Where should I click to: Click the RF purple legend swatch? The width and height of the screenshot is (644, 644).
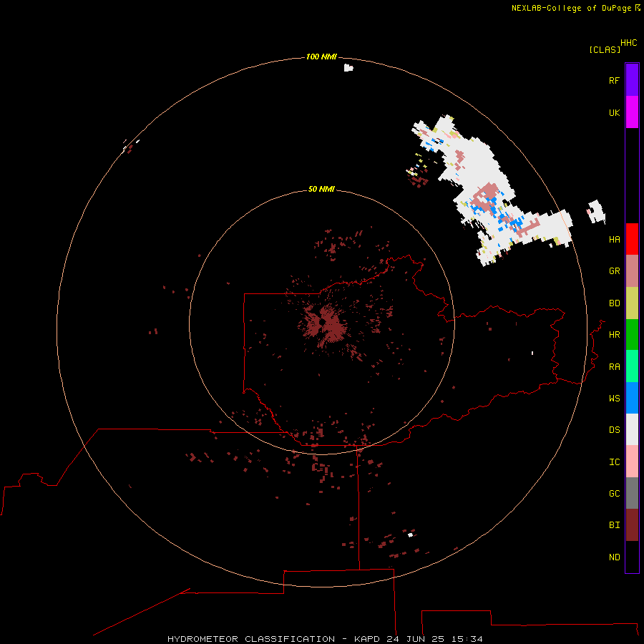(632, 80)
